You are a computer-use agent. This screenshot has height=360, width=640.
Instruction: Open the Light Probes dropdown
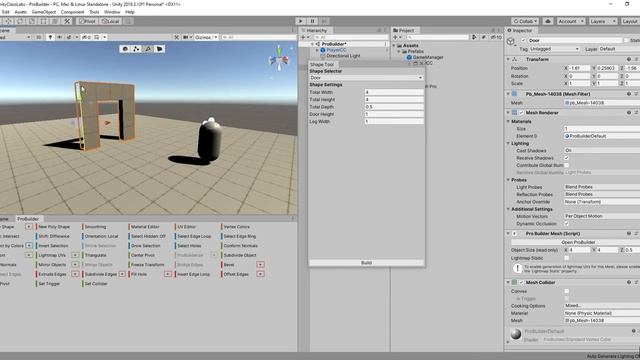tap(602, 187)
